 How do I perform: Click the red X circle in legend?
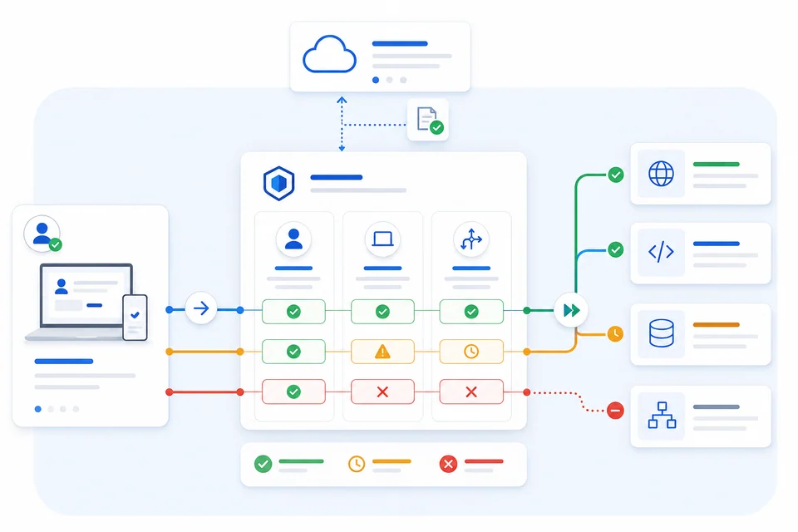pyautogui.click(x=448, y=464)
